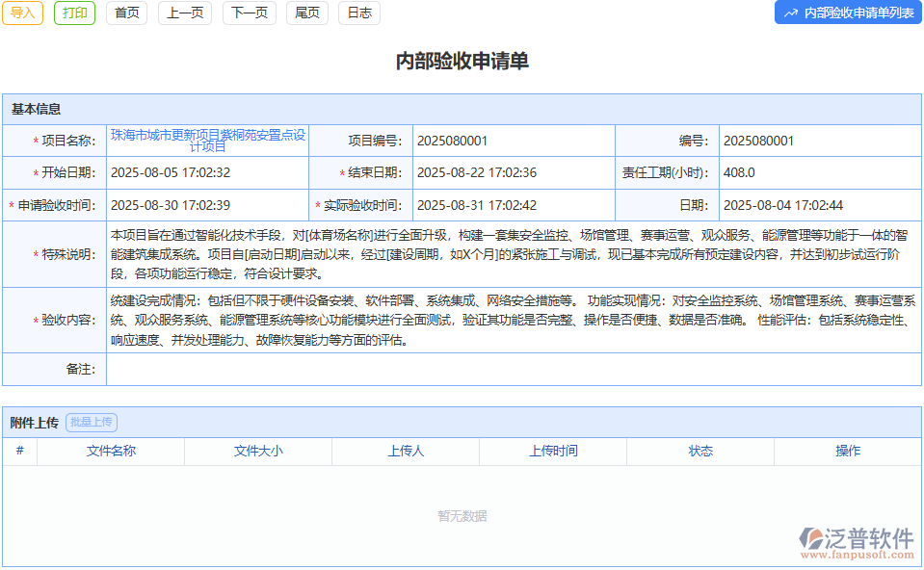Click the 备注 remarks input field
This screenshot has width=924, height=570.
(511, 370)
